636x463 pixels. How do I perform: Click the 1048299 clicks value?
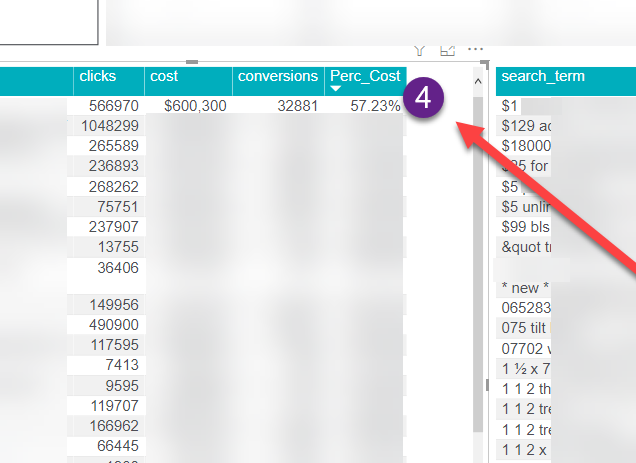(x=108, y=125)
